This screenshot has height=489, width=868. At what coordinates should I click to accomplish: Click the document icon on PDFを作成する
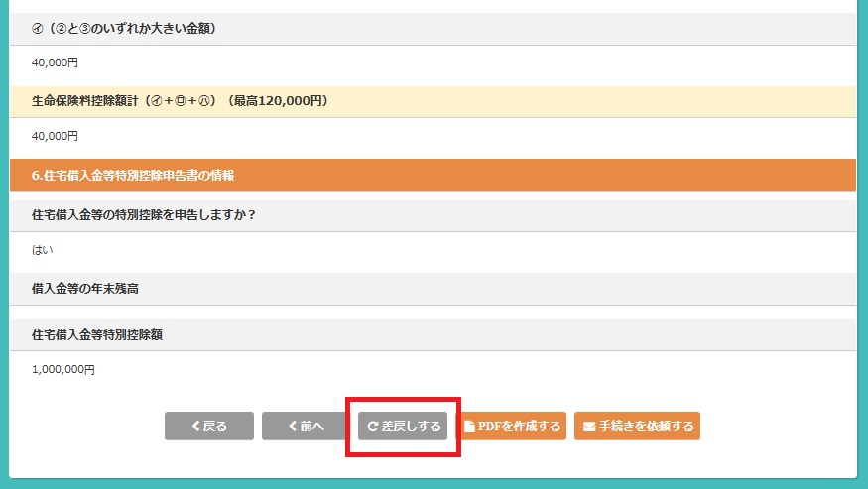(470, 427)
